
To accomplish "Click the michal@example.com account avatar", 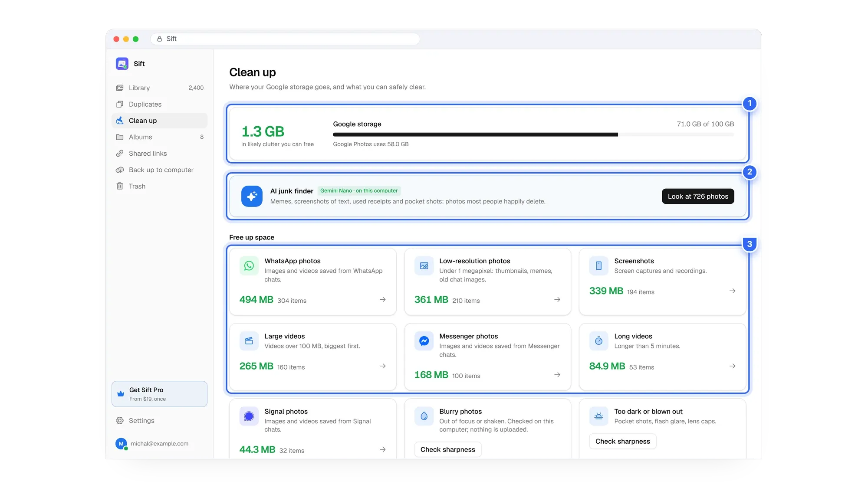I will (121, 444).
